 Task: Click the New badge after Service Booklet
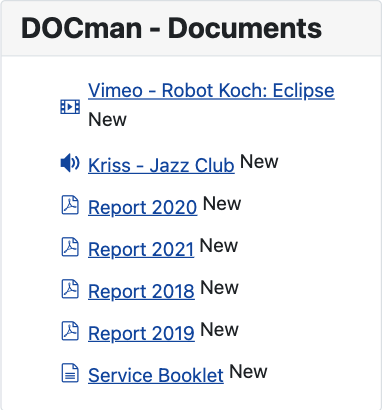(248, 372)
